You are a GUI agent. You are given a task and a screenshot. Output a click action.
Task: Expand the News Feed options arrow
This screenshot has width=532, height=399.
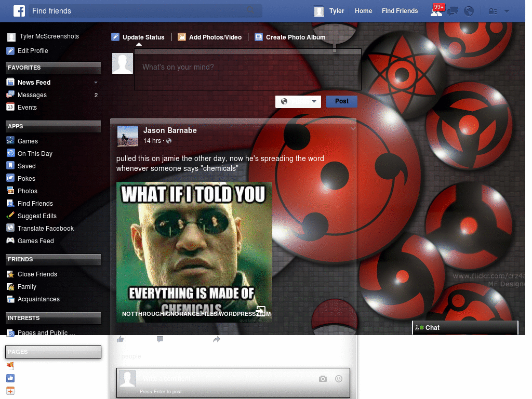pyautogui.click(x=96, y=83)
